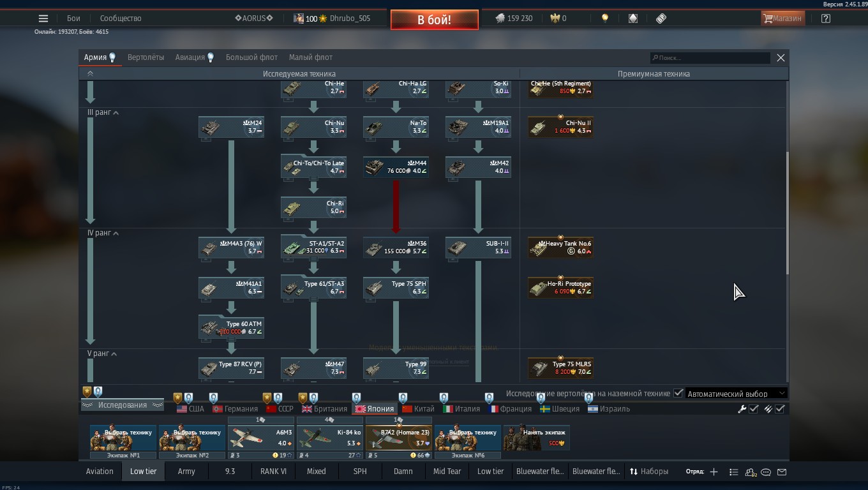Switch to the Малый флот tab

click(x=311, y=57)
